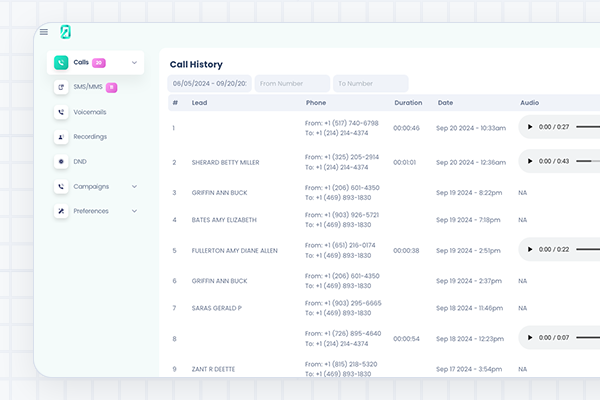Click the Calls phone icon
Image resolution: width=600 pixels, height=400 pixels.
[61, 62]
